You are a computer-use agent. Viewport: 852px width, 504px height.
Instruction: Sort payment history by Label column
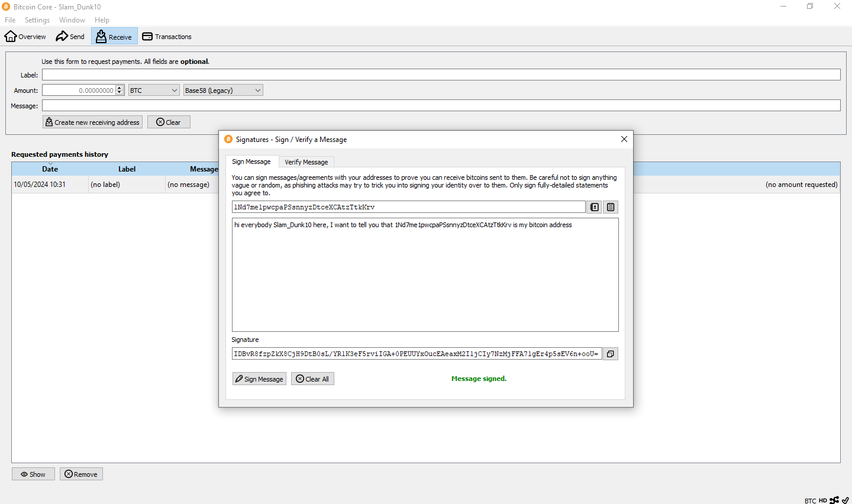click(x=127, y=169)
